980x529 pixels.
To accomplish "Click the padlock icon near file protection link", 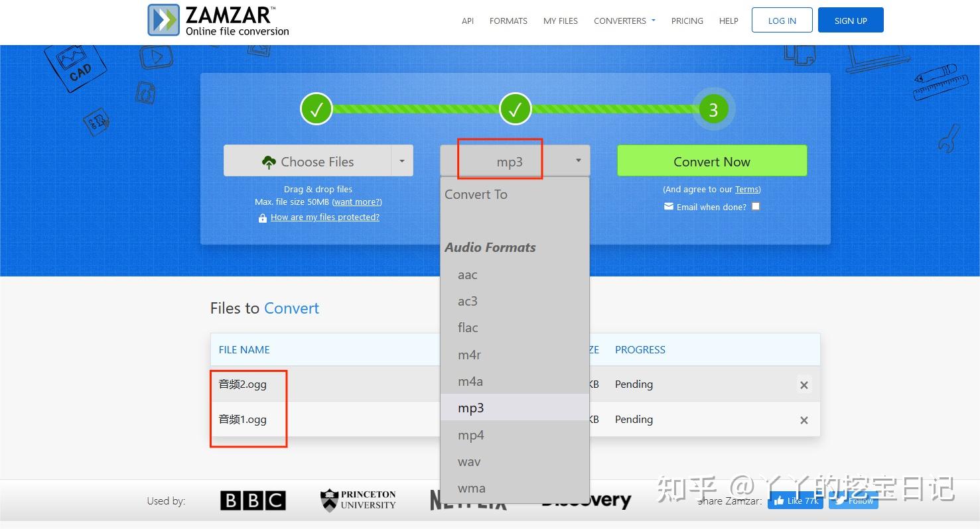I will click(263, 217).
